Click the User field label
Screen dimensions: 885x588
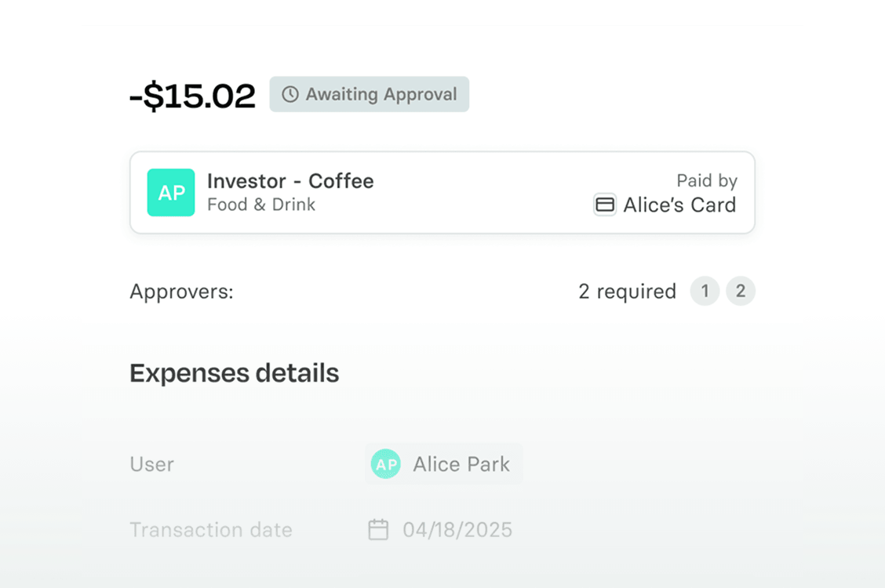151,464
